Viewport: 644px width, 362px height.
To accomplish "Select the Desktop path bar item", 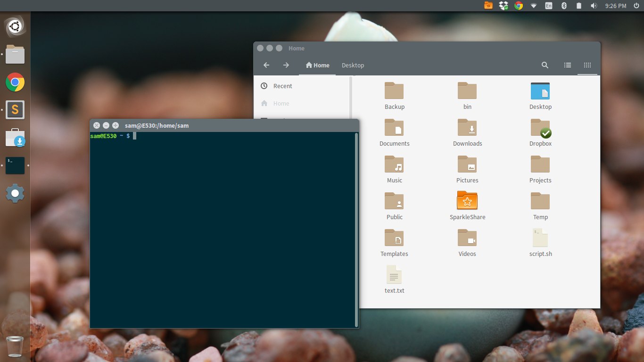I will click(353, 66).
